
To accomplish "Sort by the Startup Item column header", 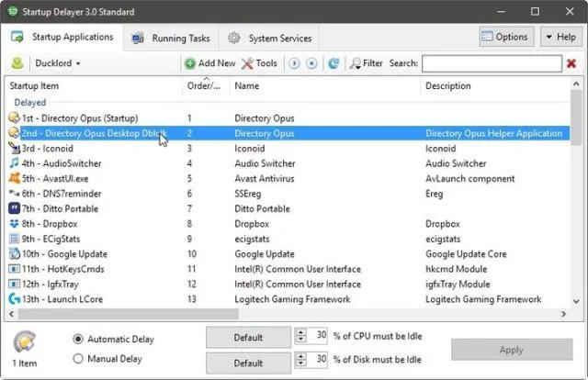I will click(x=94, y=85).
